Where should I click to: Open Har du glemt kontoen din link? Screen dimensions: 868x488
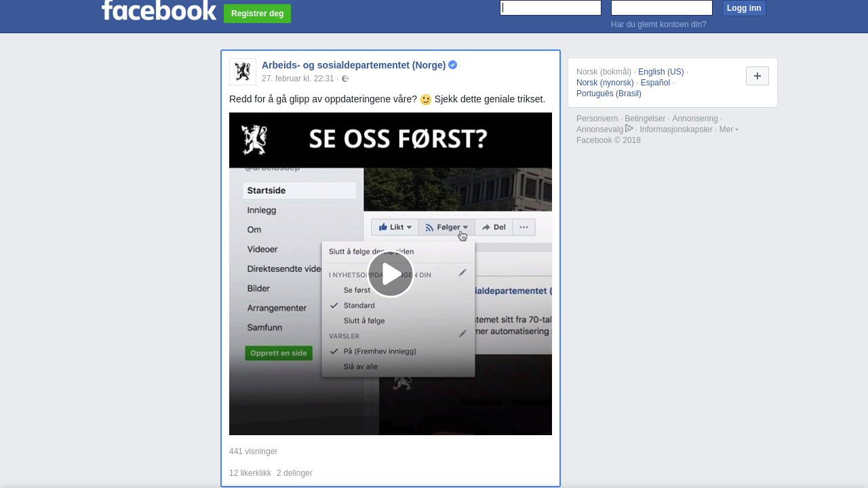[x=658, y=24]
